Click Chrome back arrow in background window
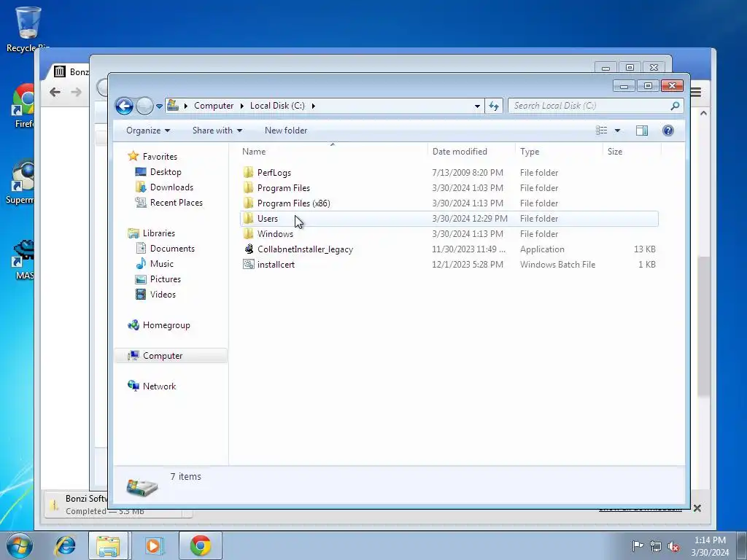747x560 pixels. point(55,93)
